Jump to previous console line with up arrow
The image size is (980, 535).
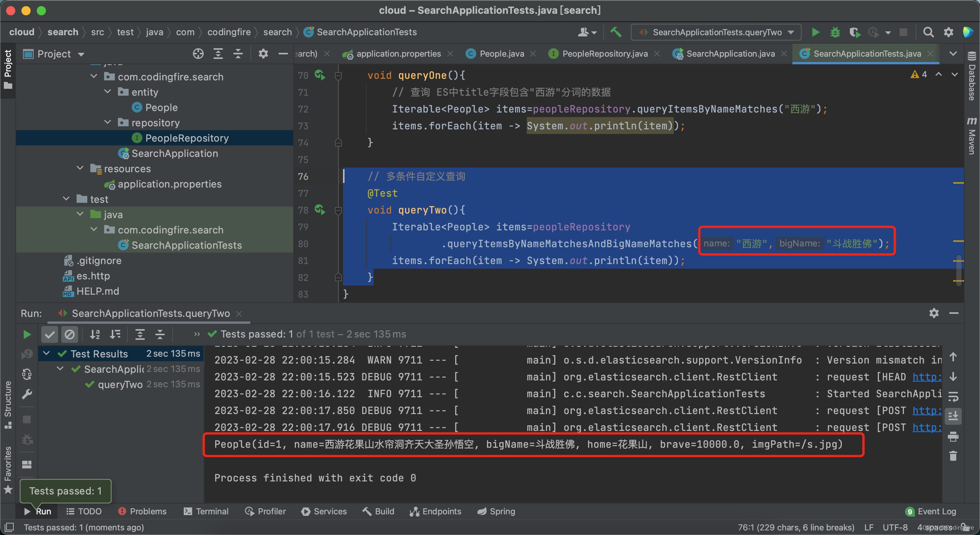(953, 357)
